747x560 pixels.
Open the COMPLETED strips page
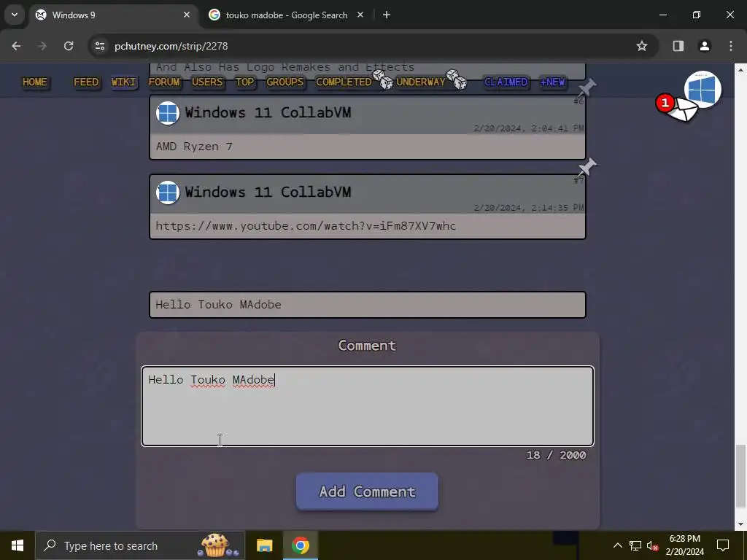coord(344,82)
